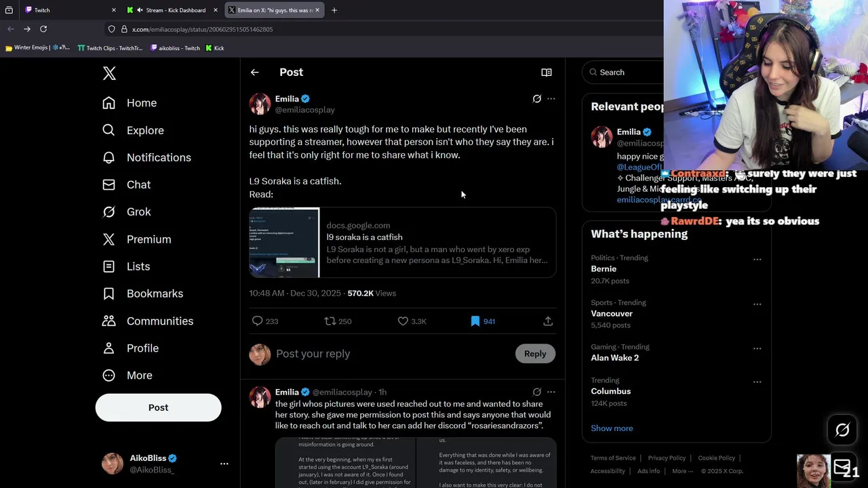The height and width of the screenshot is (488, 868).
Task: Open Twitch Clips bookmark
Action: pos(110,48)
